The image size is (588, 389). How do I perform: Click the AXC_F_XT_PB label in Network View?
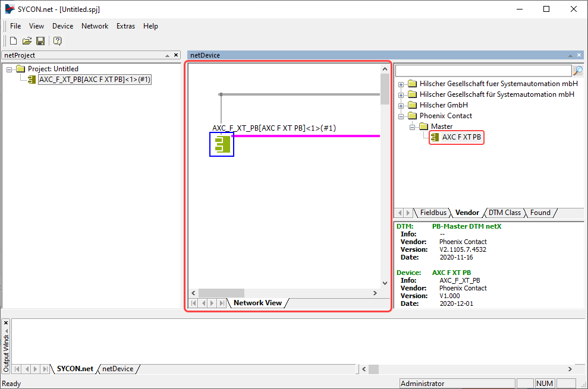point(274,128)
